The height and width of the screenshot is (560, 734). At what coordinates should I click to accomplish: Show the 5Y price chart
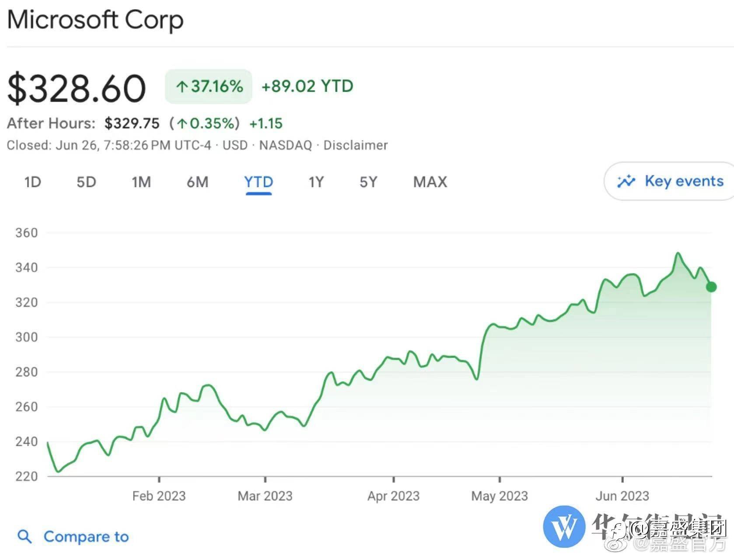click(368, 182)
